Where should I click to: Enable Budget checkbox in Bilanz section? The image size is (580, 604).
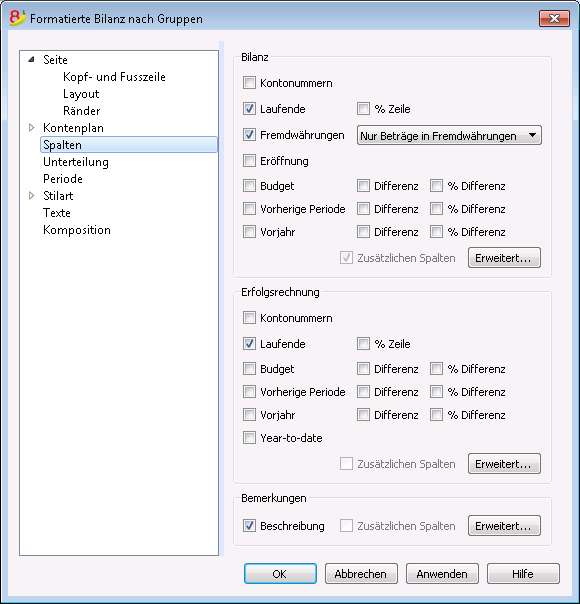(x=249, y=186)
